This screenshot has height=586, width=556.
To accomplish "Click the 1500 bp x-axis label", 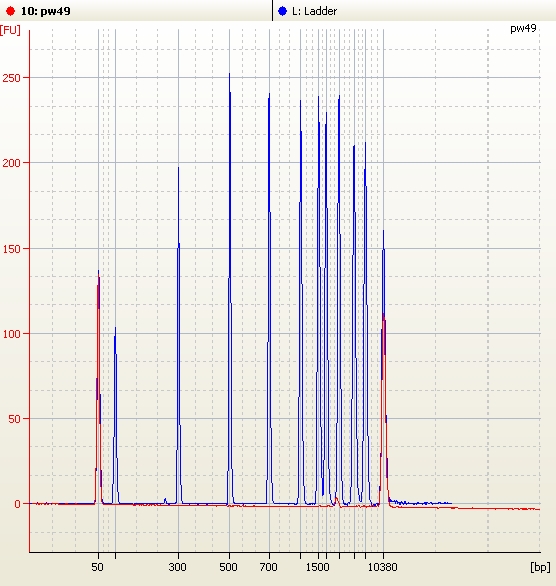I will click(x=318, y=567).
